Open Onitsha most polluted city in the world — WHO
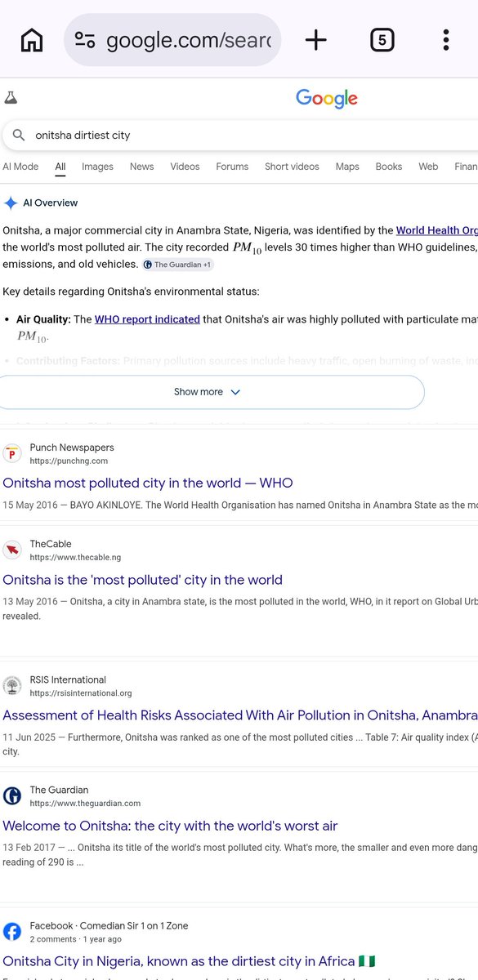 coord(148,483)
